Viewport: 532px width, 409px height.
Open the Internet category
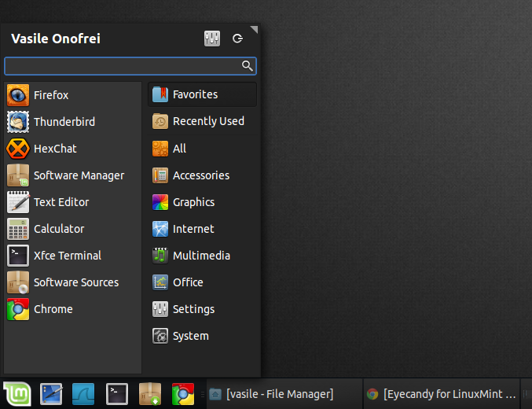(202, 230)
